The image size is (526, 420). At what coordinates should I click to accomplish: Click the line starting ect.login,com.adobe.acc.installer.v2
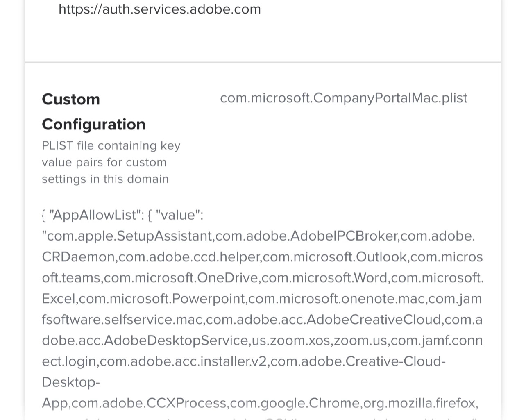pyautogui.click(x=244, y=361)
